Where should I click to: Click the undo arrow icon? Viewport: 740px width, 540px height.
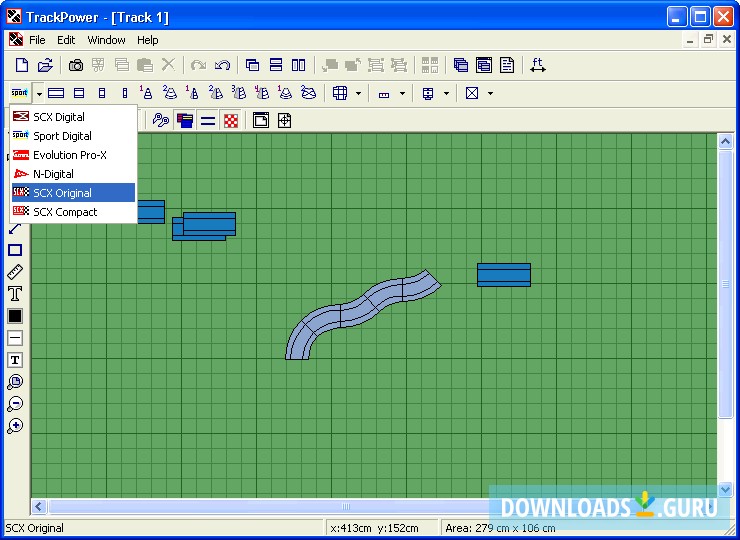click(x=222, y=65)
